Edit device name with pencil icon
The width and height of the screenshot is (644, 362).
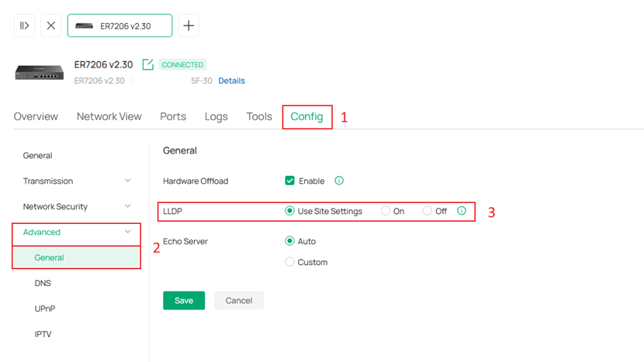pyautogui.click(x=148, y=64)
